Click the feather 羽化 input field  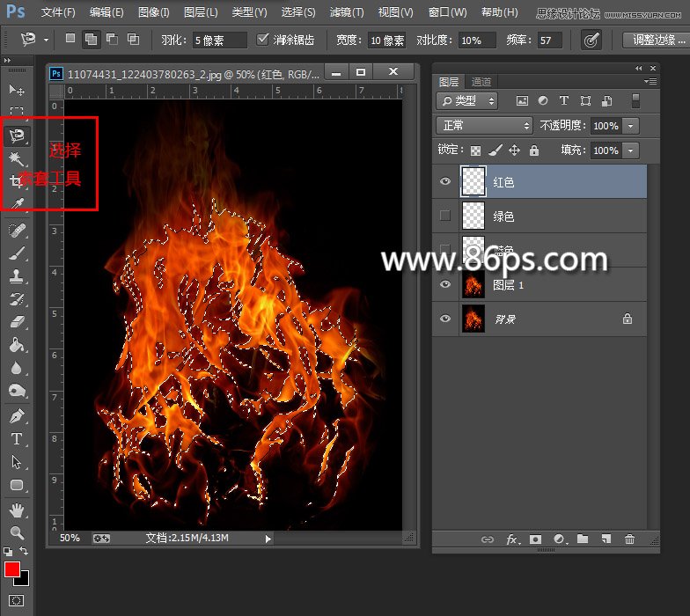(x=219, y=40)
